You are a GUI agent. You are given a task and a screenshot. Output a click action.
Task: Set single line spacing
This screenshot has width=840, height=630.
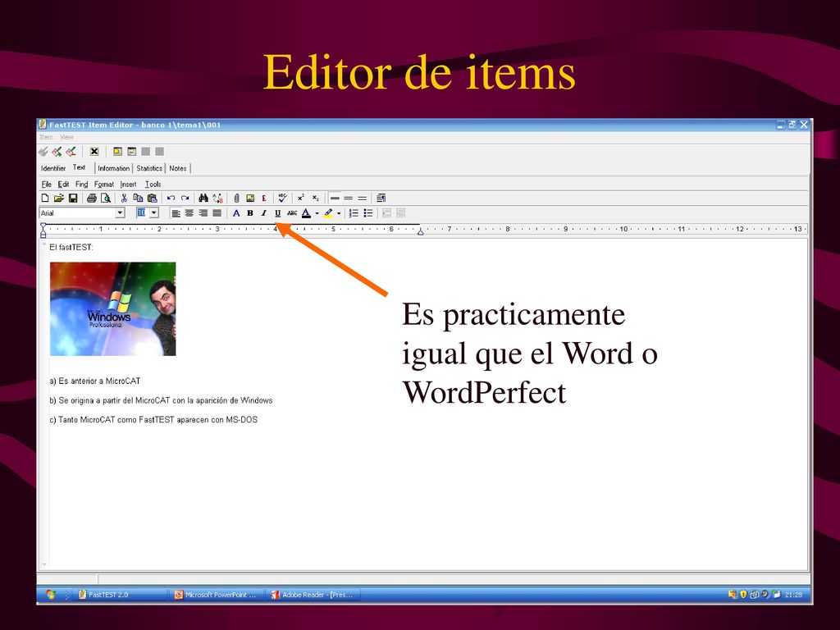click(335, 199)
